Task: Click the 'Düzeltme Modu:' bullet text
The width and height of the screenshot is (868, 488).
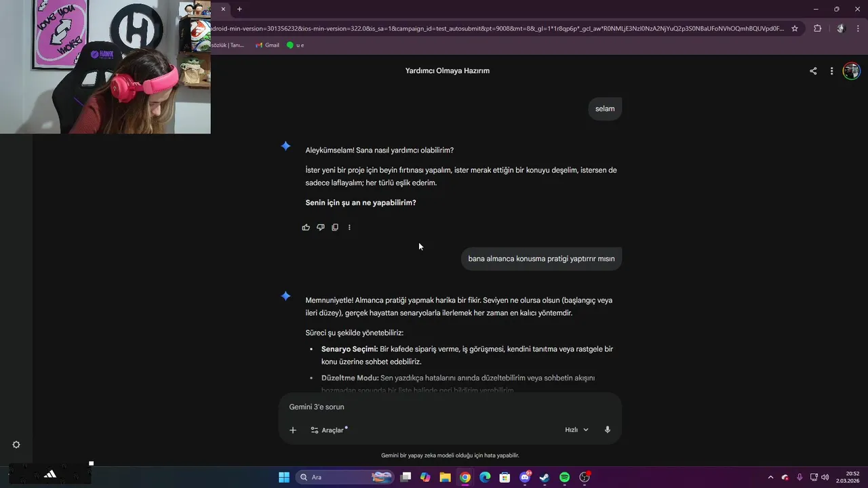Action: pyautogui.click(x=350, y=378)
